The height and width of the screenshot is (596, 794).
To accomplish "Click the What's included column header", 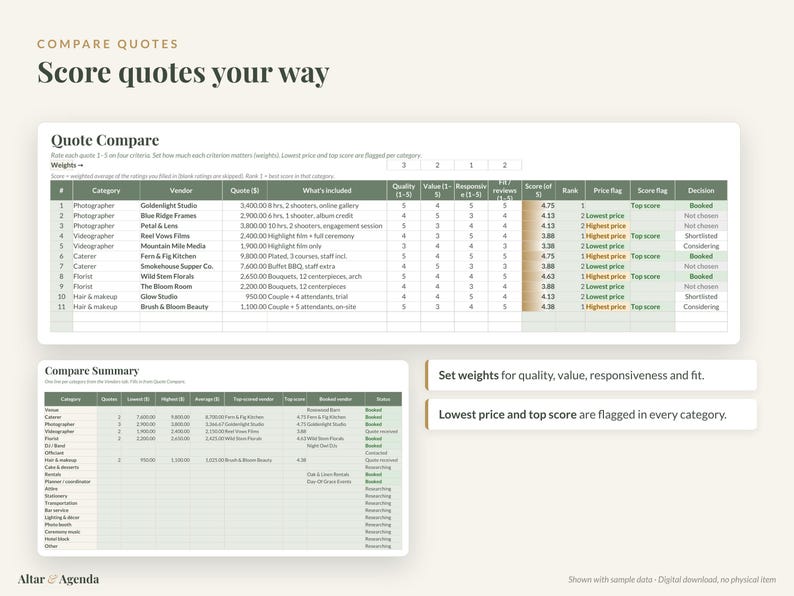I will [x=327, y=190].
